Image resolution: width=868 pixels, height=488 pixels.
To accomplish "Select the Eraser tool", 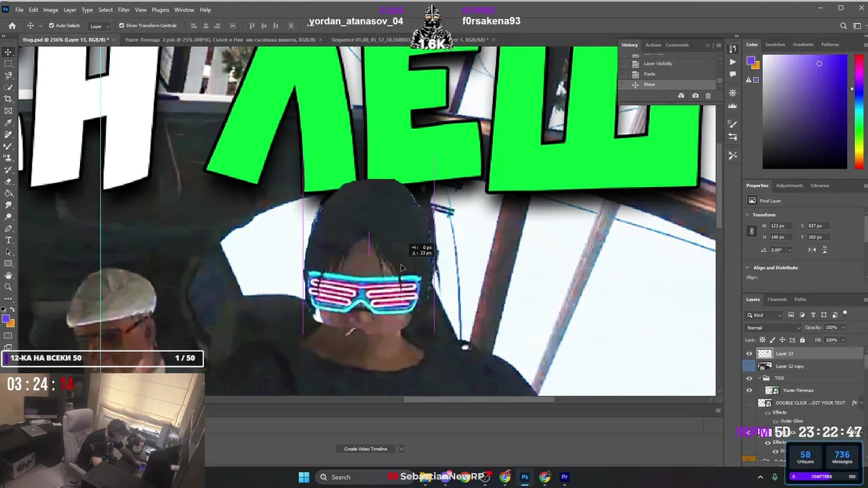I will tap(8, 181).
